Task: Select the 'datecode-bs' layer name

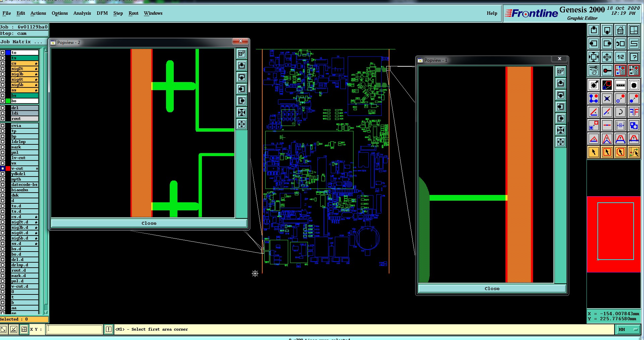Action: tap(24, 185)
